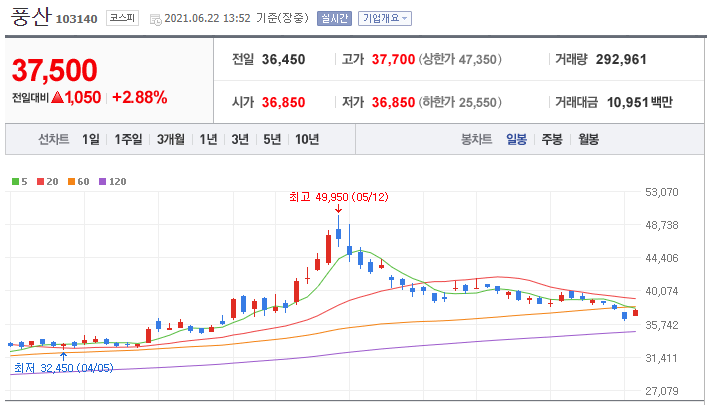This screenshot has width=707, height=405.
Task: Select the 3개월 line chart tab
Action: coord(170,139)
